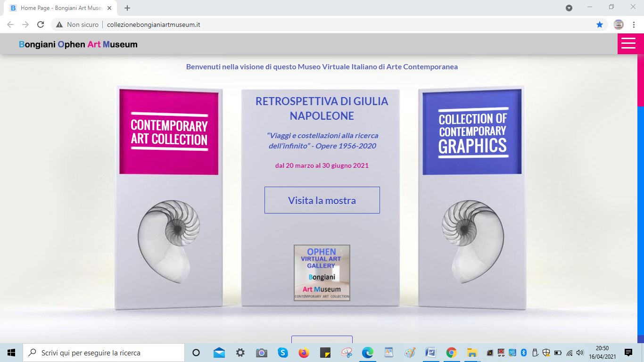Screen dimensions: 644x362
Task: Open the Chrome three-dot menu
Action: (633, 25)
